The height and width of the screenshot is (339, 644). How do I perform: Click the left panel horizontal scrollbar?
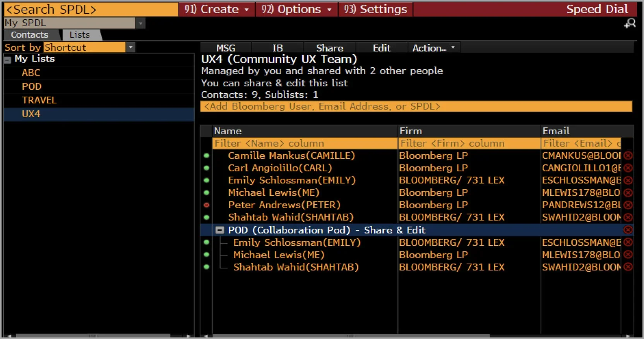point(93,336)
